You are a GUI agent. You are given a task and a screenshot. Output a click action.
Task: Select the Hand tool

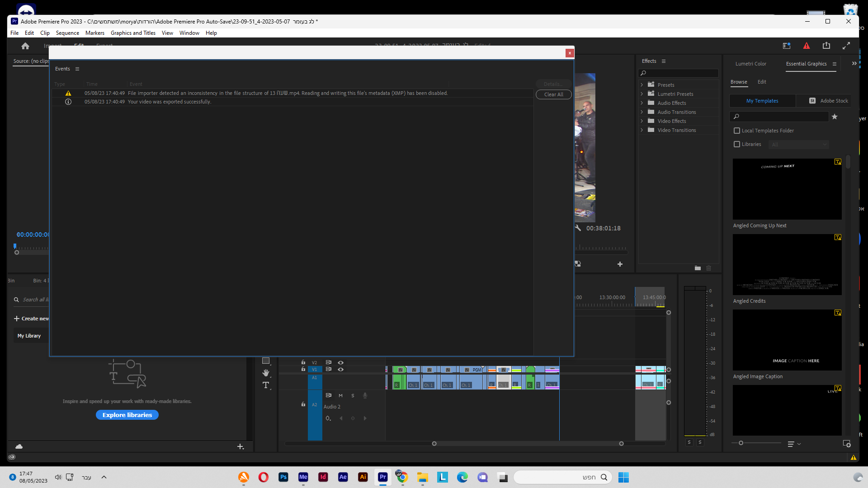(x=266, y=373)
